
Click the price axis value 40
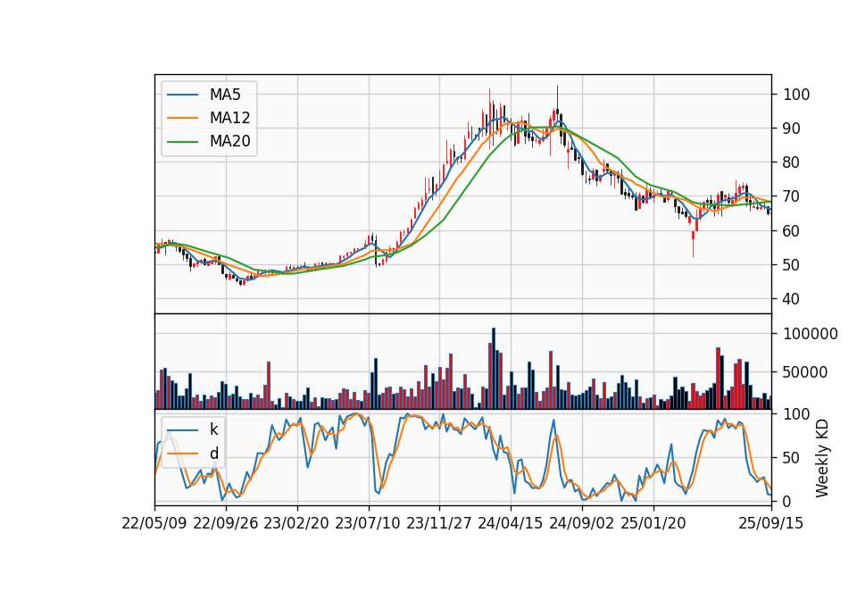(792, 299)
